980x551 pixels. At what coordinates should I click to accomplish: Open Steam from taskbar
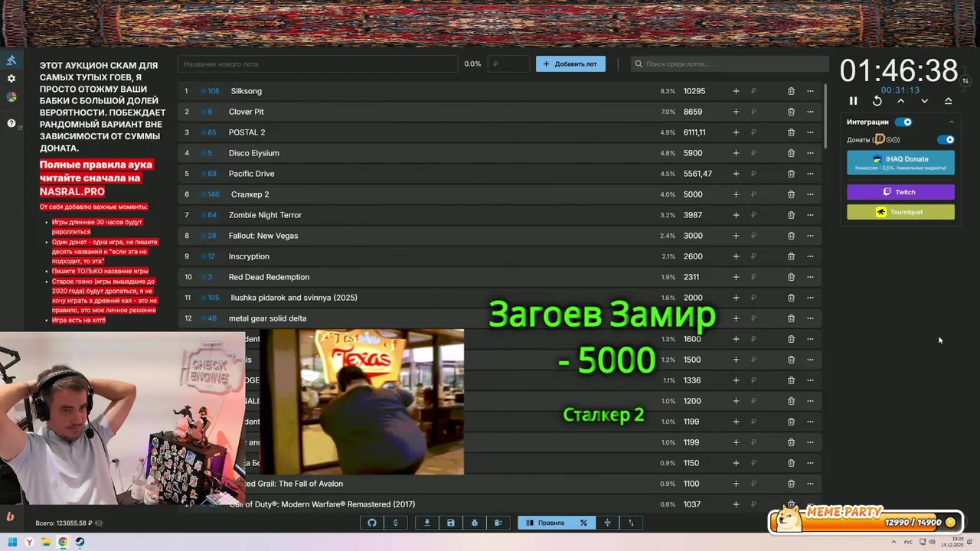[x=80, y=543]
